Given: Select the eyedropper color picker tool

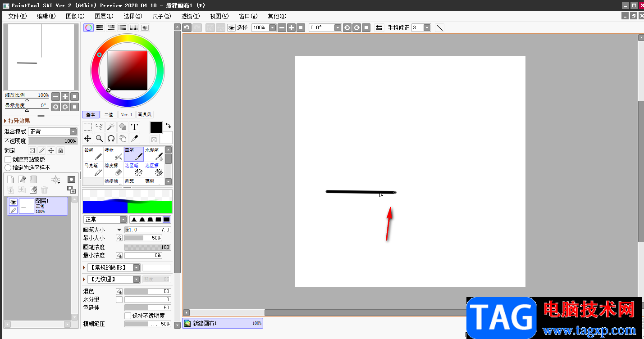Looking at the screenshot, I should pyautogui.click(x=134, y=139).
